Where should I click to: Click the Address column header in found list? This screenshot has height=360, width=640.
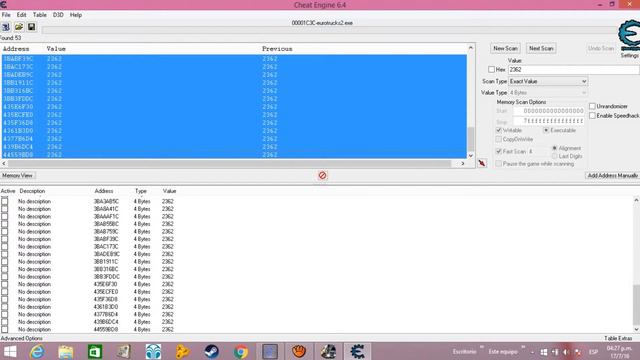tap(16, 49)
